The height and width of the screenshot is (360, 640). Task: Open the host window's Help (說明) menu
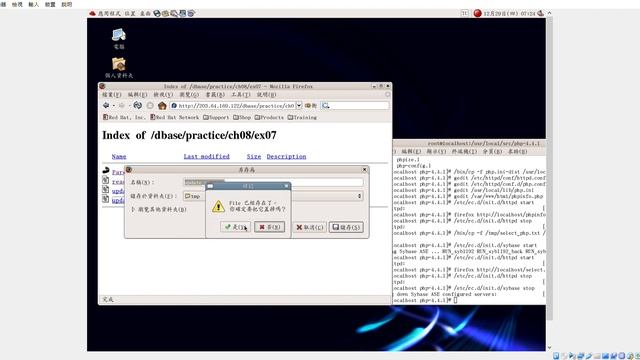[x=67, y=4]
